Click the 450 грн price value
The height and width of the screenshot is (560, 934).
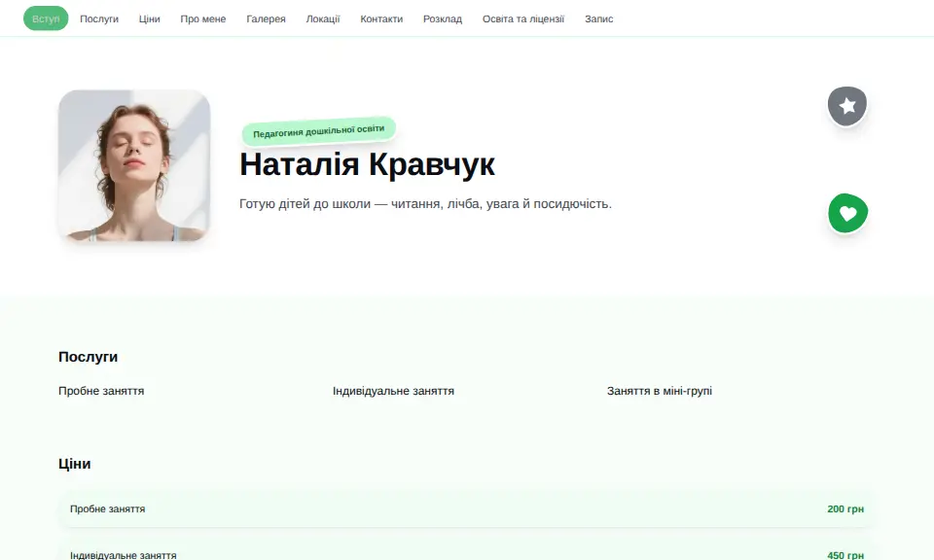[845, 554]
